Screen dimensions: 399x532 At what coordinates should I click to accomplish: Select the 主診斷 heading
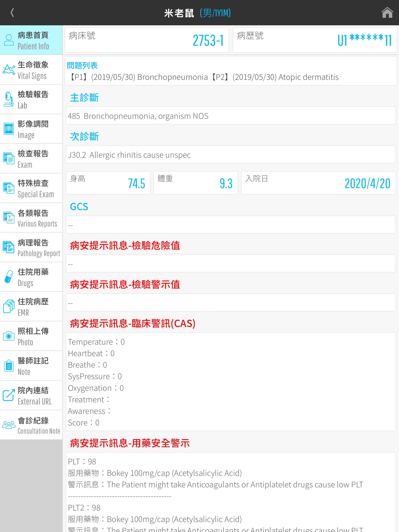click(84, 97)
